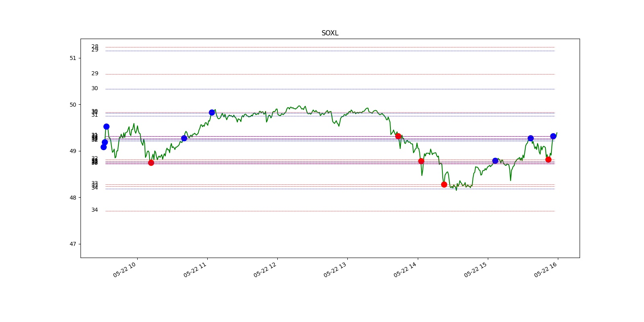Screen dimensions: 644x322
Task: Select the red marker just after 14:00
Action: 421,161
